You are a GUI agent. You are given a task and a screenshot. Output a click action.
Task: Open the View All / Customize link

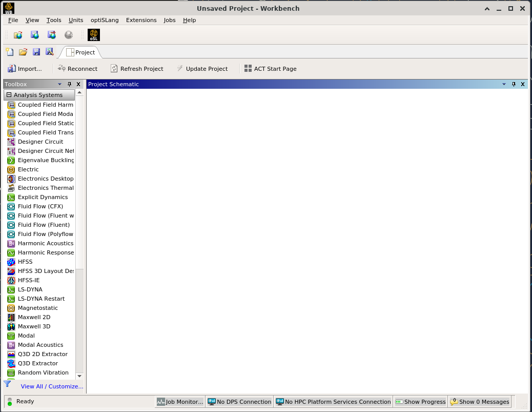tap(52, 386)
